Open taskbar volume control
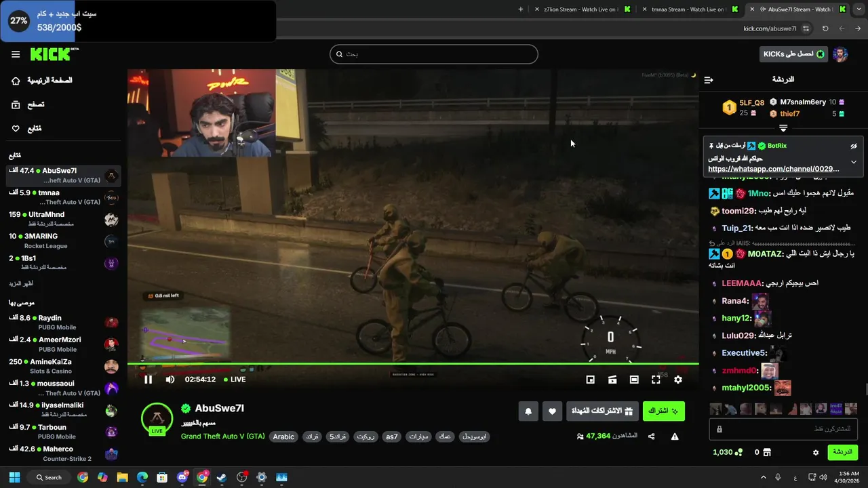Screen dimensions: 868x488 (824, 477)
